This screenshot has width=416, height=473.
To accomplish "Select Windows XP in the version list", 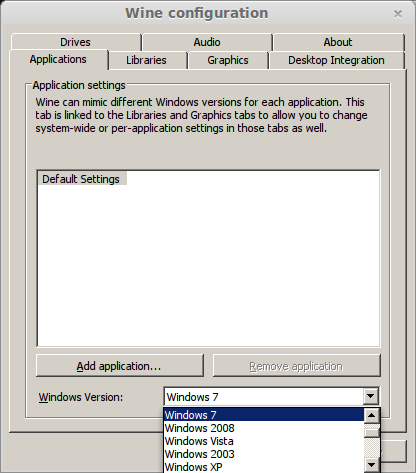I will pos(264,467).
